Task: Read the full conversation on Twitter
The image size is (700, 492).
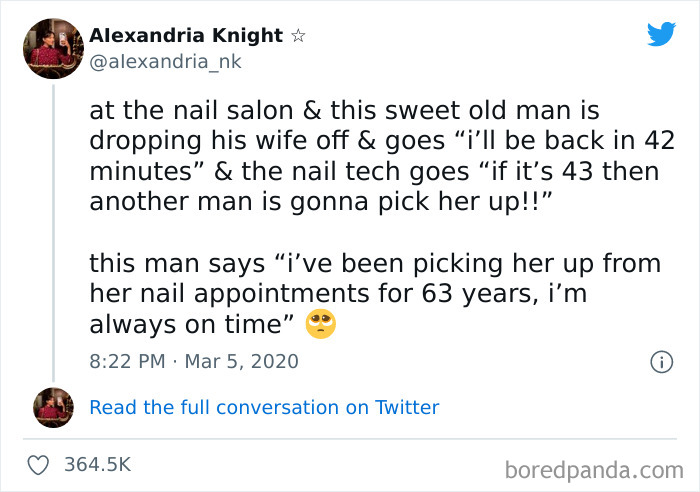Action: [264, 407]
